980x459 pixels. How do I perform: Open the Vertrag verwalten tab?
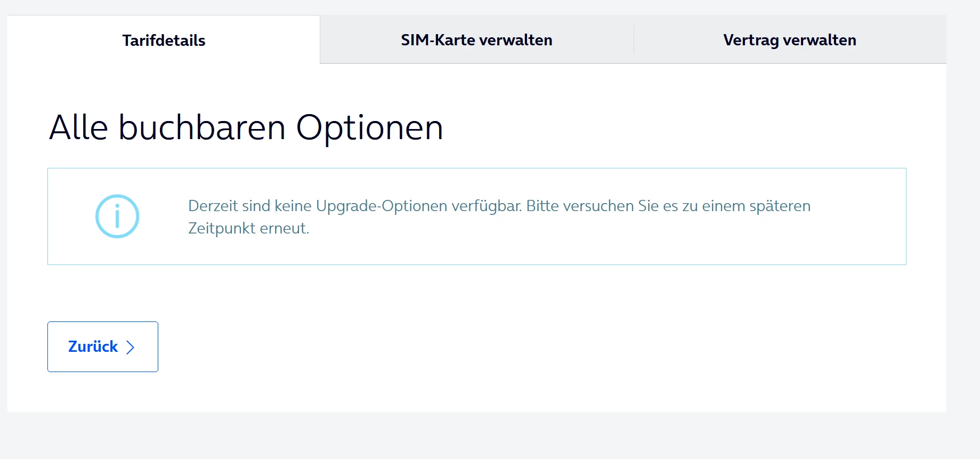(x=789, y=40)
